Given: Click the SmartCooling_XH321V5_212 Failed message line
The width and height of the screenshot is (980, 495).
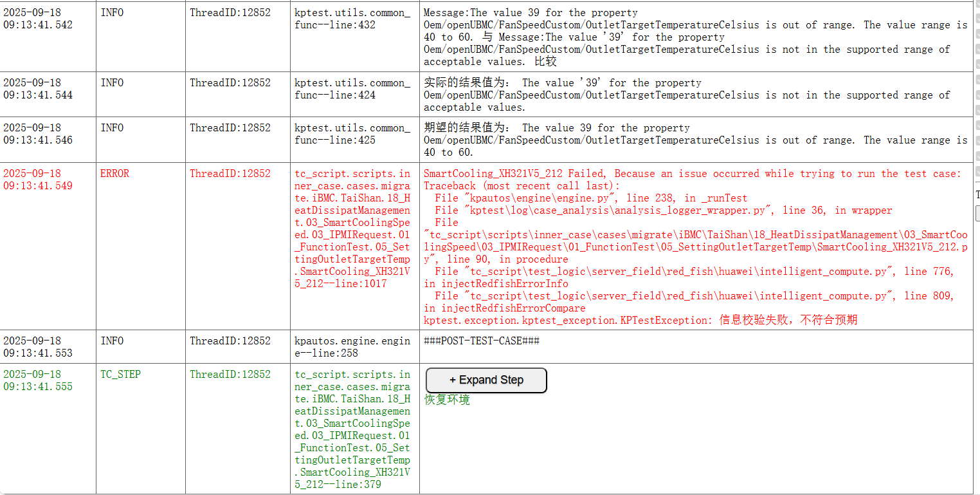Looking at the screenshot, I should pos(692,174).
